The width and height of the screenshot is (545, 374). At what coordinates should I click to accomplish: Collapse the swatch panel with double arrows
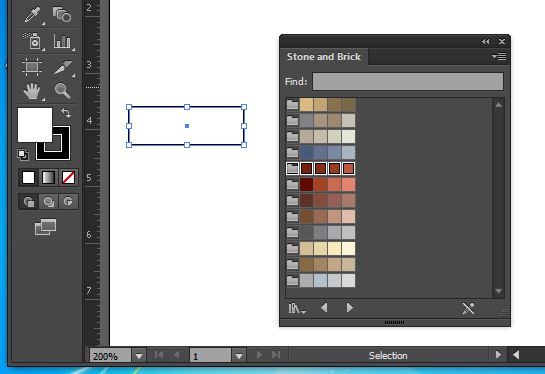[486, 41]
